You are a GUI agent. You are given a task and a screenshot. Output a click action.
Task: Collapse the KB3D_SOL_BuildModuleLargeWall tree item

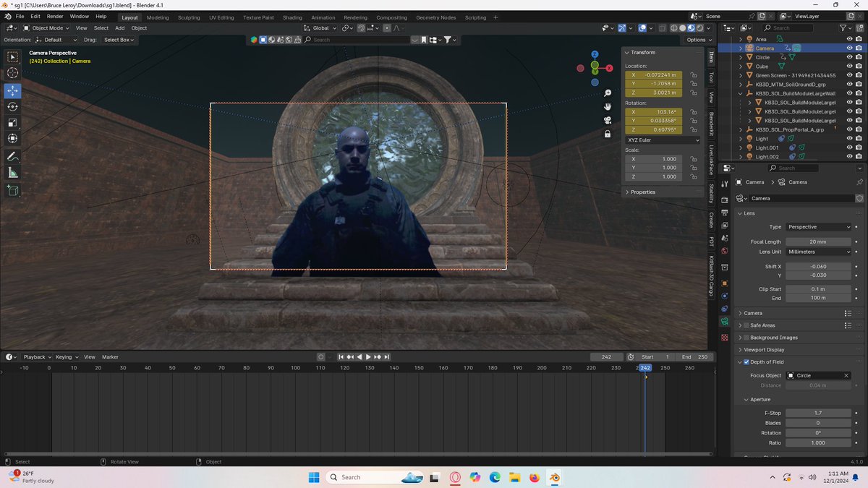[741, 93]
